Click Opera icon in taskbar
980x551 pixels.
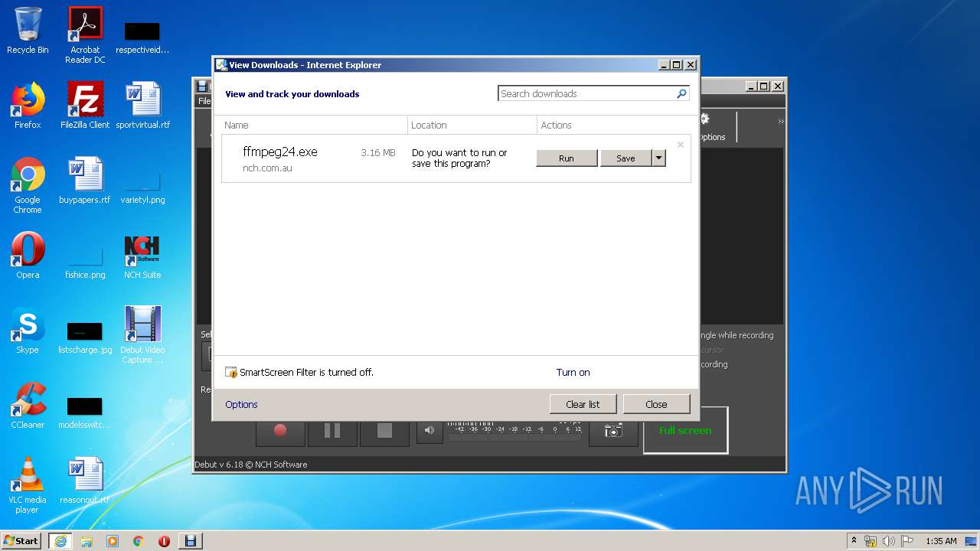(x=164, y=540)
